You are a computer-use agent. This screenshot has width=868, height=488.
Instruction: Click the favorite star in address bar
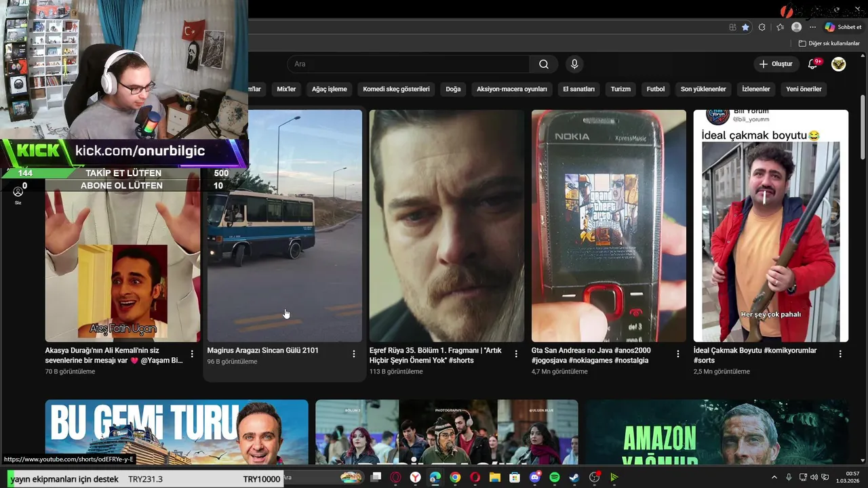coord(745,27)
